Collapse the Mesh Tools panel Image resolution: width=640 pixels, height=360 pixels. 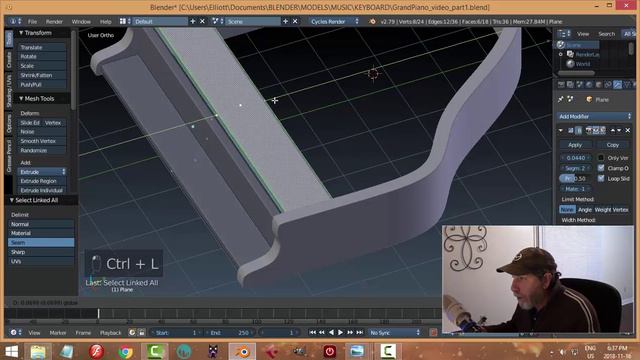pyautogui.click(x=21, y=98)
